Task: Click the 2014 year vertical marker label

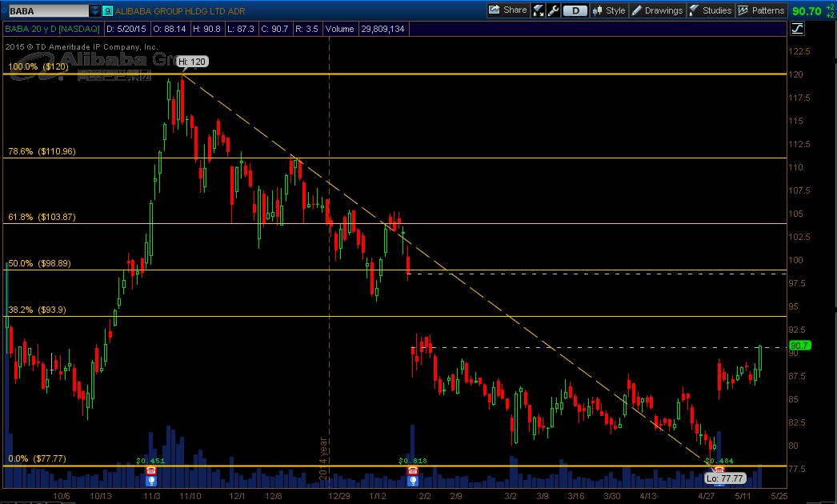Action: tap(323, 458)
